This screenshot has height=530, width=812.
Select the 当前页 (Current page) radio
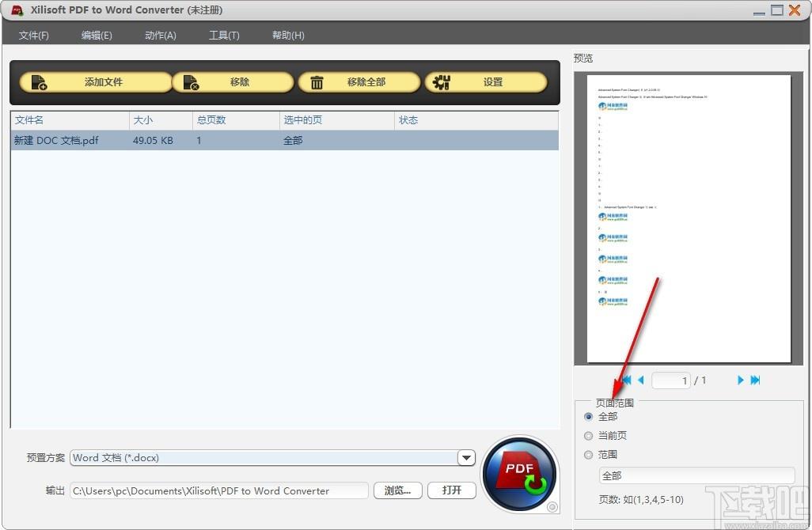pyautogui.click(x=588, y=436)
